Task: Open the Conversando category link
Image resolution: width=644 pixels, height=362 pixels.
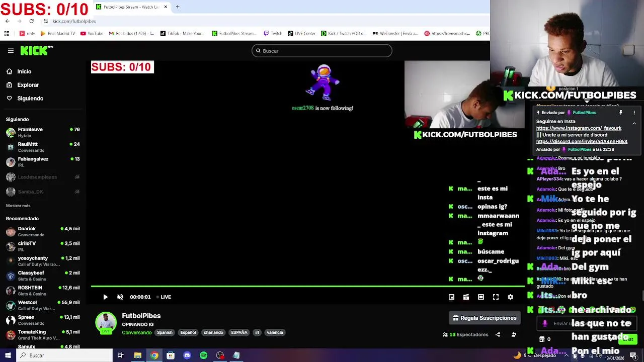Action: (x=136, y=332)
